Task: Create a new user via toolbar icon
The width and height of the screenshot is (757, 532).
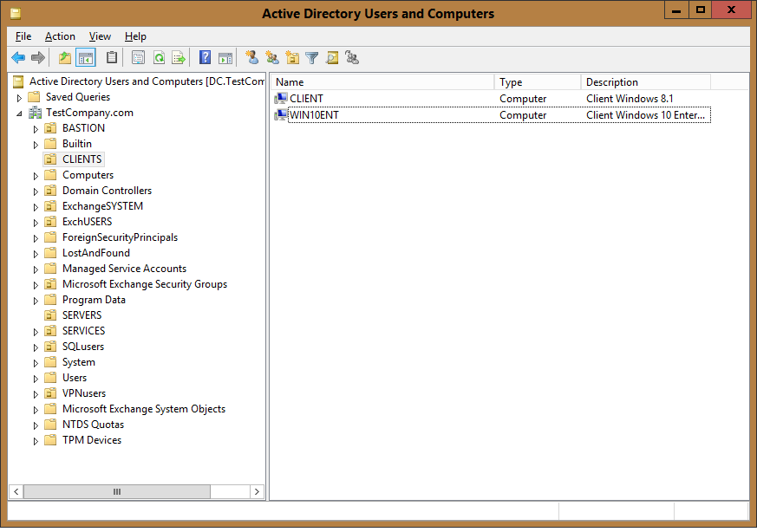Action: [251, 58]
